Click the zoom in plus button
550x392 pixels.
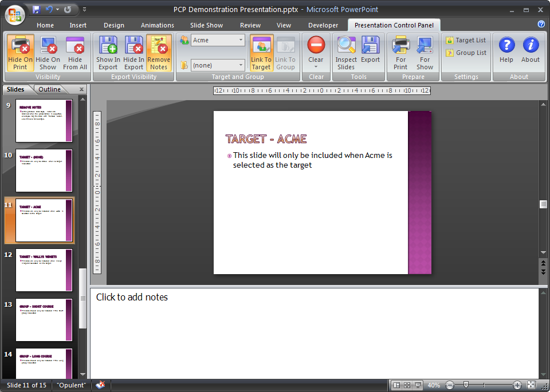[517, 385]
